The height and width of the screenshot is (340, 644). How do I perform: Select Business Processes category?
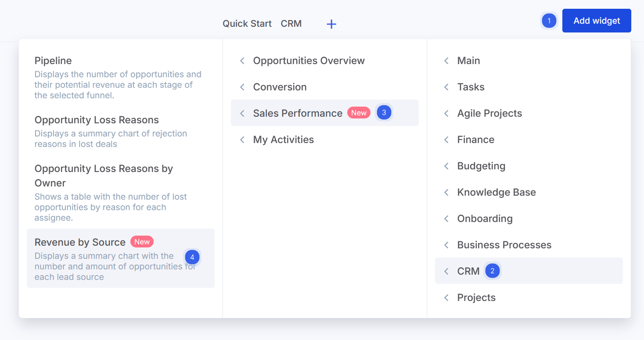(504, 245)
